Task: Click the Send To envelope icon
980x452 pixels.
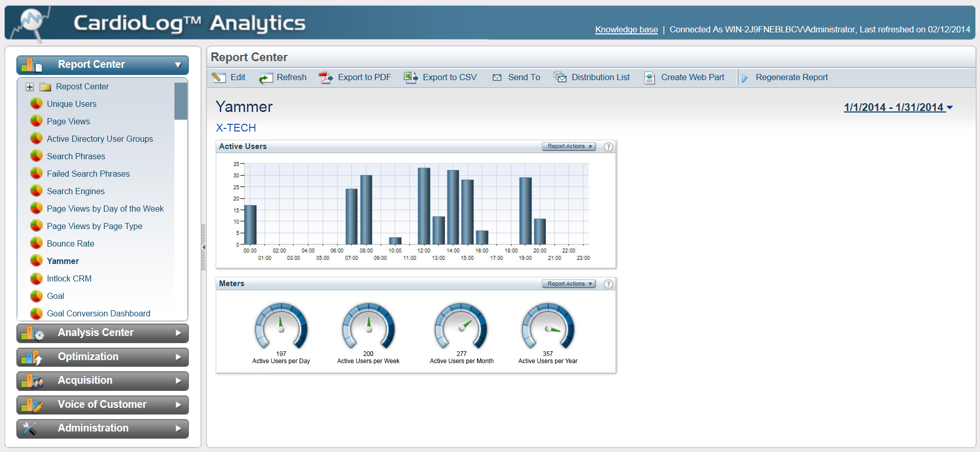Action: point(497,78)
